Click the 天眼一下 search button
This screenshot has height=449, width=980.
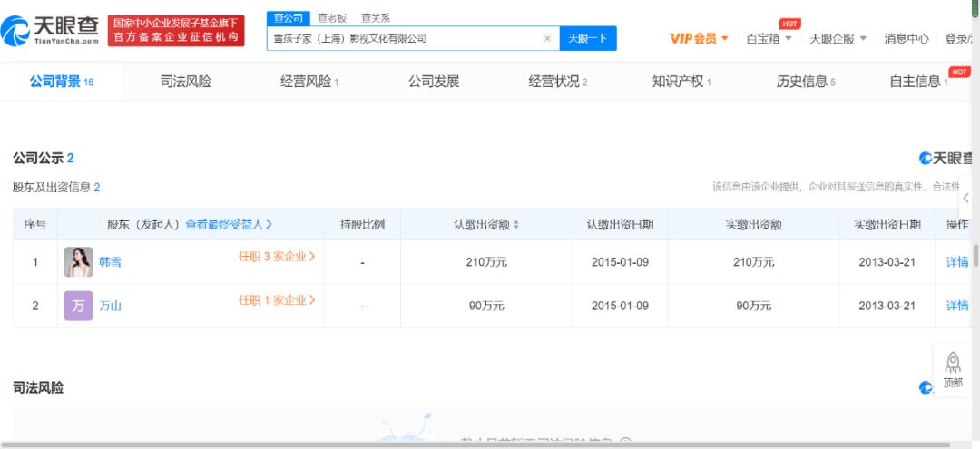[587, 38]
